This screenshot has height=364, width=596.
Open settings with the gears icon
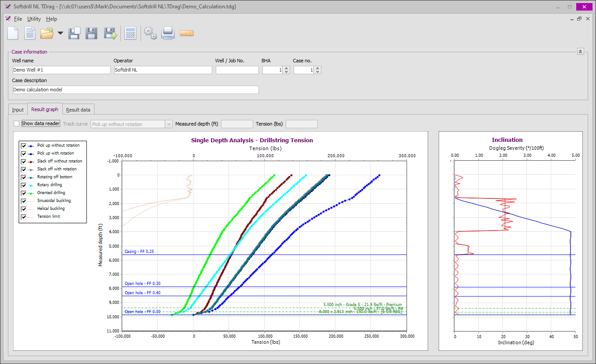pyautogui.click(x=150, y=33)
